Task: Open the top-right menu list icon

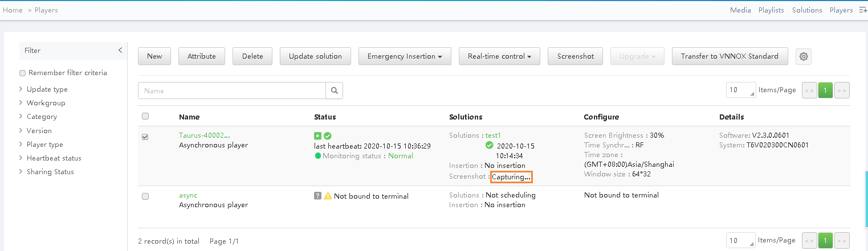Action: (x=863, y=10)
